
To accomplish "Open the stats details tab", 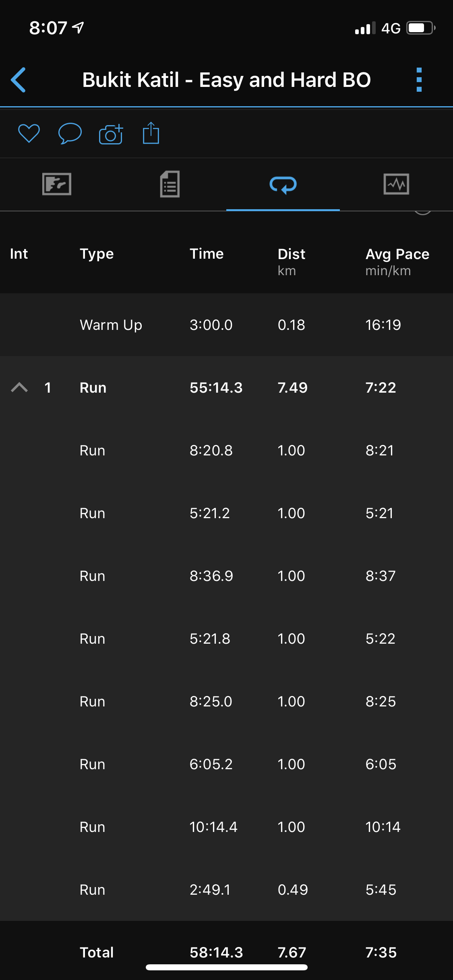I will coord(170,184).
